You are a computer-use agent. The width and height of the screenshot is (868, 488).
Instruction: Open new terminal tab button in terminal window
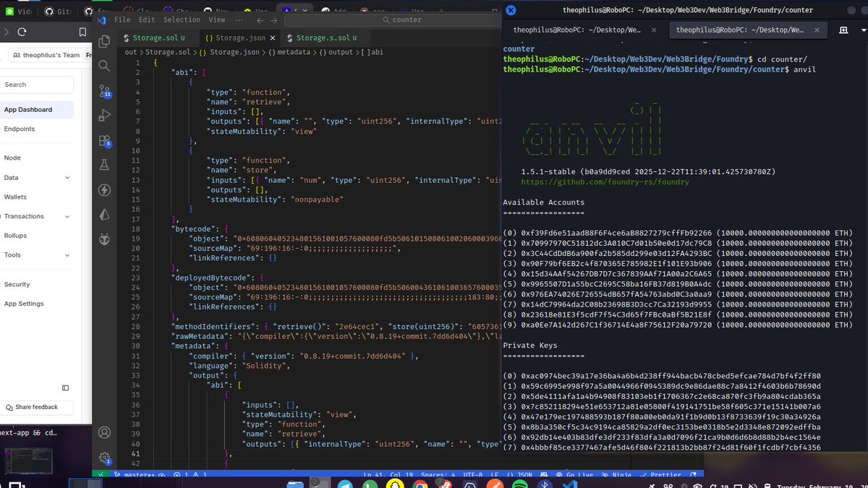coord(843,30)
